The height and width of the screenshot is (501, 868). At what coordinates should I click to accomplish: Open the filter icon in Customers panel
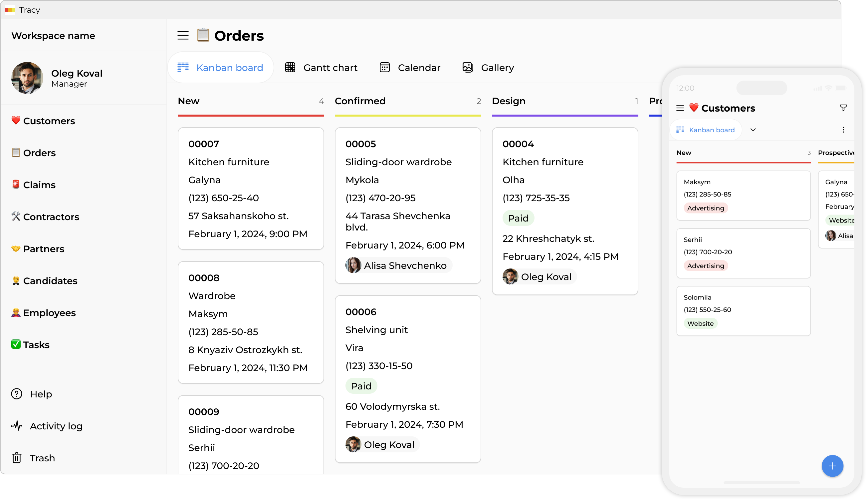click(x=843, y=108)
